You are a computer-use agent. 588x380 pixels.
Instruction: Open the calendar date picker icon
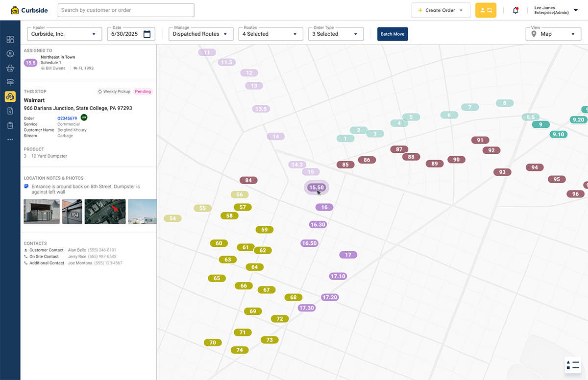[147, 34]
